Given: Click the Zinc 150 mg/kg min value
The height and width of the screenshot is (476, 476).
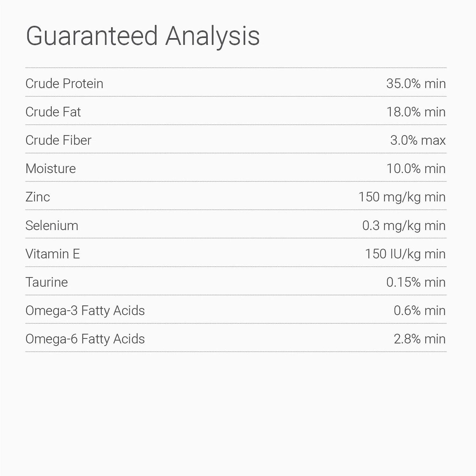Looking at the screenshot, I should 402,197.
